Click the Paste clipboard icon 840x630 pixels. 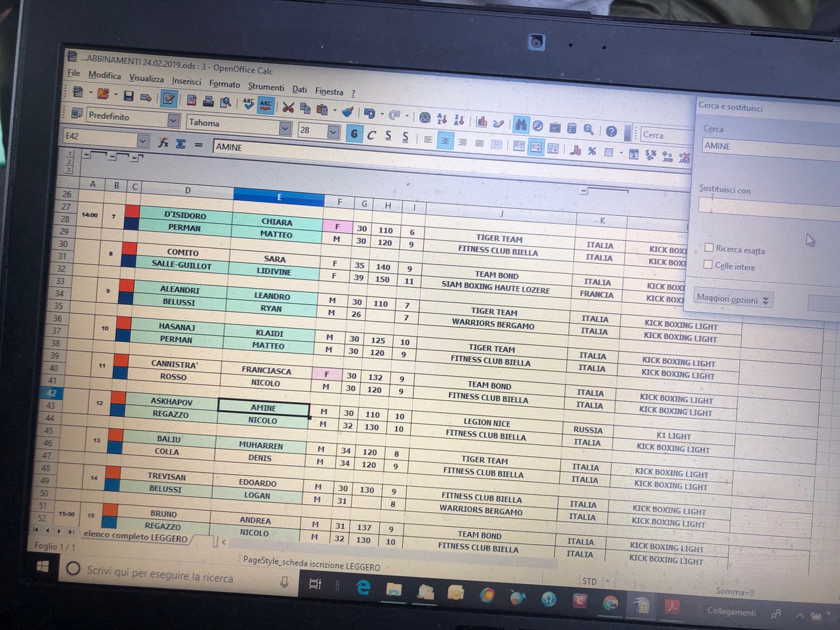pos(322,110)
